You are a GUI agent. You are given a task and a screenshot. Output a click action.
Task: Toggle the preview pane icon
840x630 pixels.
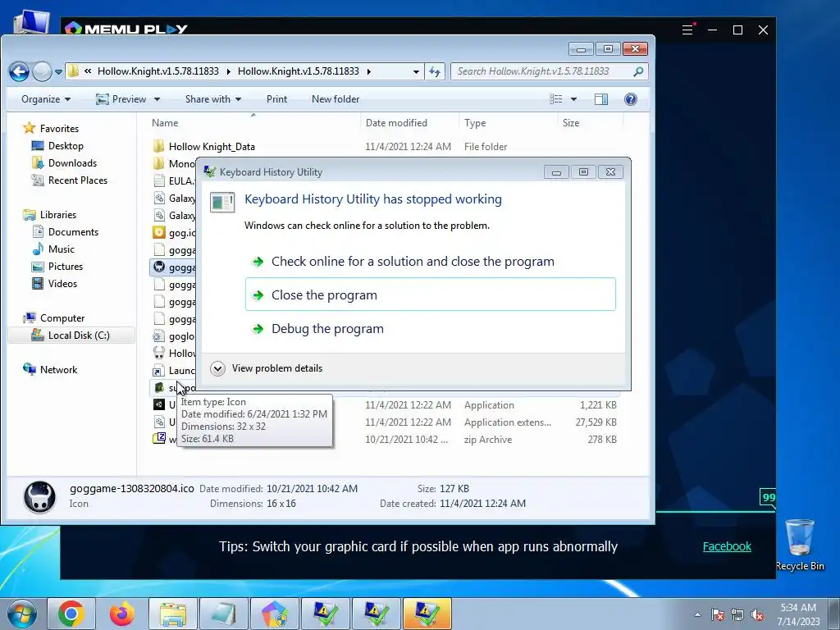click(x=601, y=99)
